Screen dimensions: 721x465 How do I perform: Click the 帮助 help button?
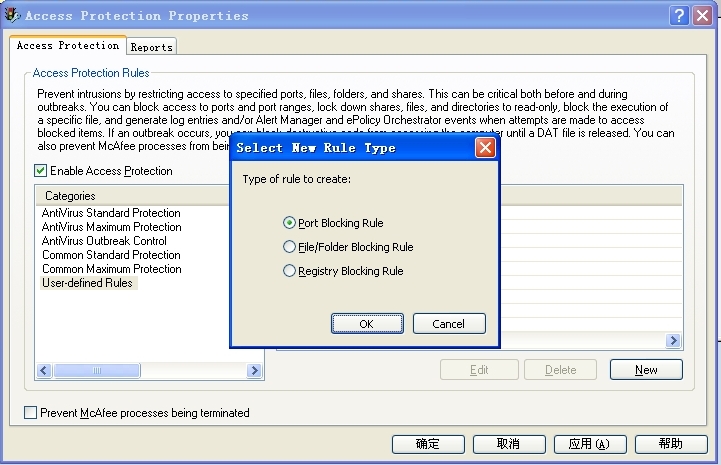[671, 444]
